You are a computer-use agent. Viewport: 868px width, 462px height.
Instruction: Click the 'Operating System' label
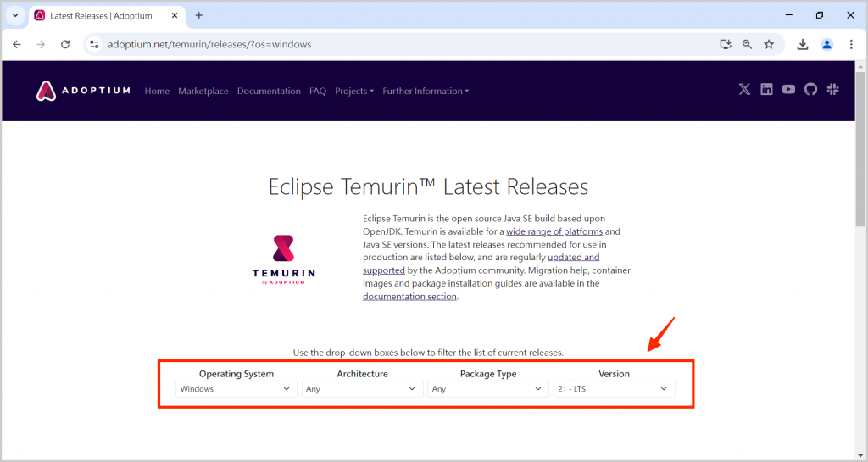coord(236,374)
